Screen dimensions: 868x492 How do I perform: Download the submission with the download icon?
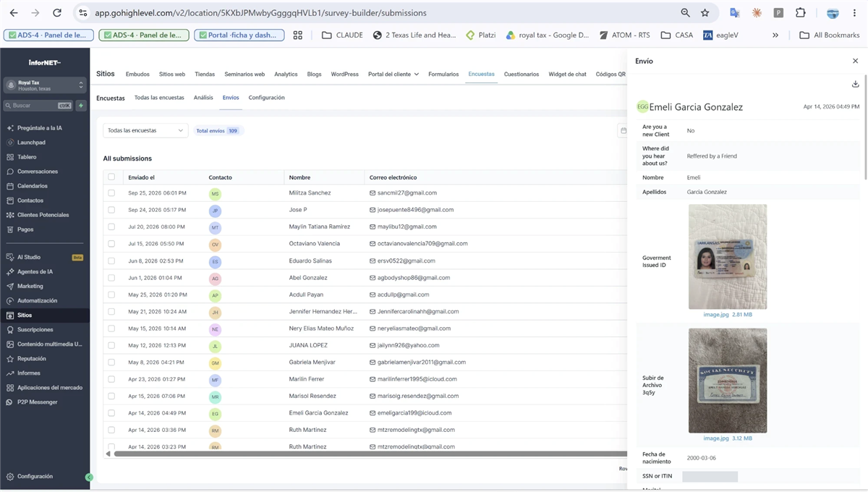tap(855, 84)
